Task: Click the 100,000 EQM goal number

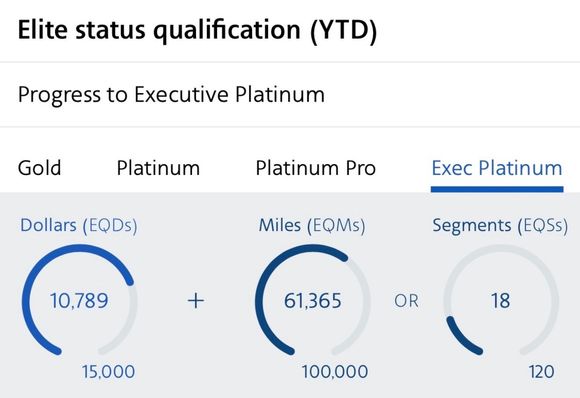Action: (335, 372)
